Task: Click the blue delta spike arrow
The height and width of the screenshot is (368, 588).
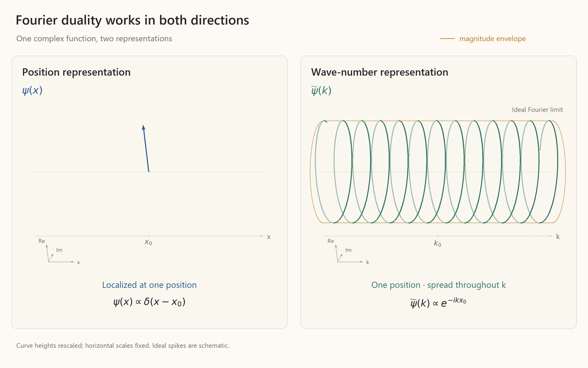Action: (146, 148)
